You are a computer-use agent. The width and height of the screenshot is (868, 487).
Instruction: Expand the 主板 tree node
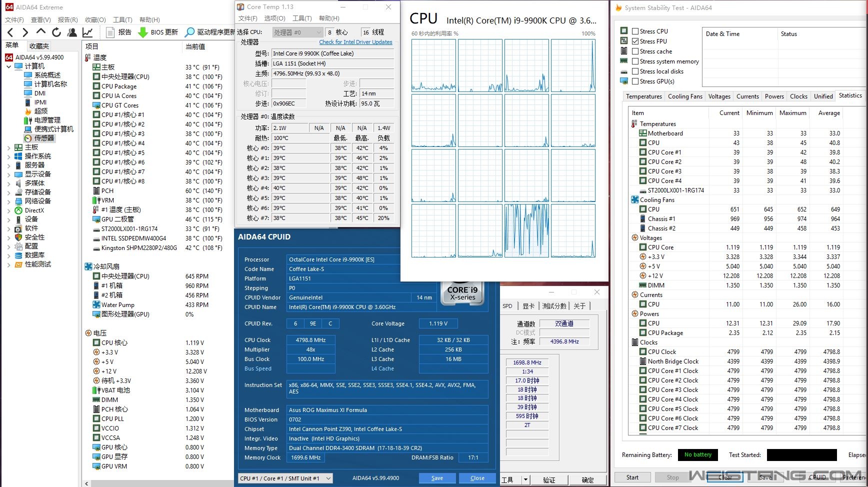click(8, 147)
